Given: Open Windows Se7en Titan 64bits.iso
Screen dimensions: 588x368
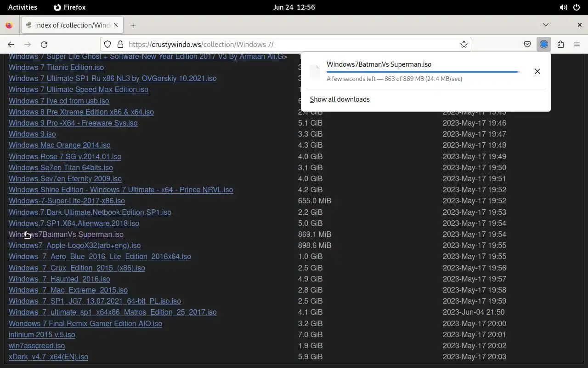Looking at the screenshot, I should pyautogui.click(x=61, y=167).
